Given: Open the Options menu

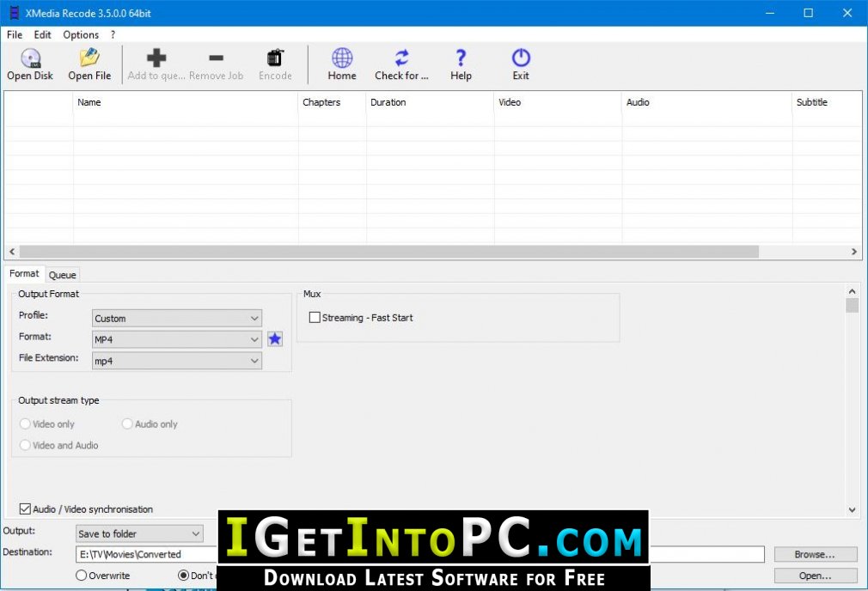Looking at the screenshot, I should pos(81,34).
